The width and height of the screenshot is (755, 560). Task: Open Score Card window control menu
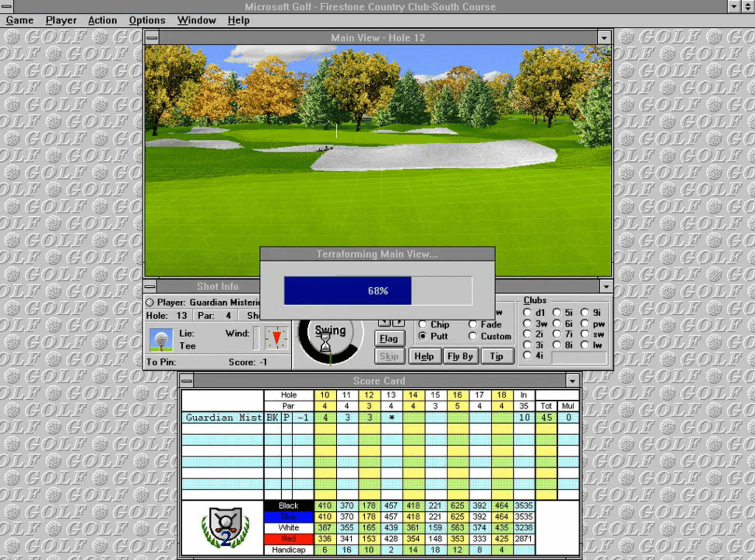click(187, 381)
